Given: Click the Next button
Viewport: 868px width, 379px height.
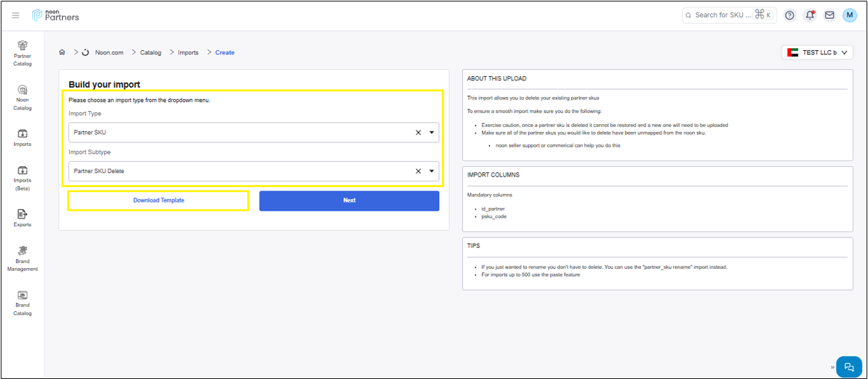Looking at the screenshot, I should (349, 200).
